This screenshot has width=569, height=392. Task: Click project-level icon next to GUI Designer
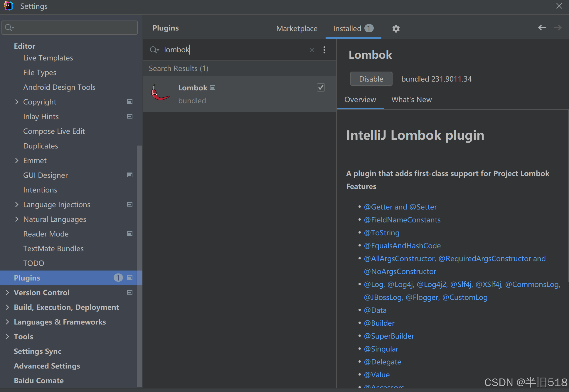(x=130, y=175)
